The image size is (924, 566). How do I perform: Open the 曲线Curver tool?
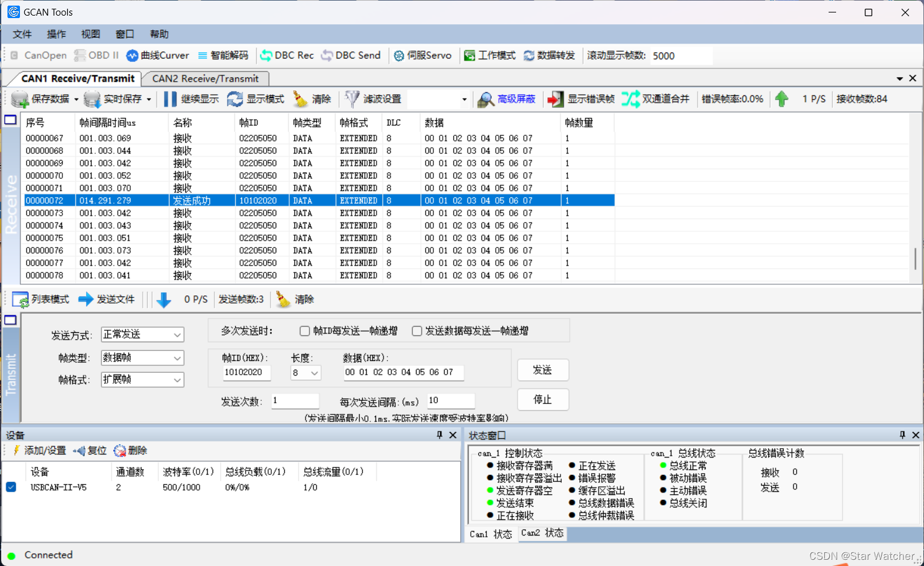pyautogui.click(x=158, y=55)
